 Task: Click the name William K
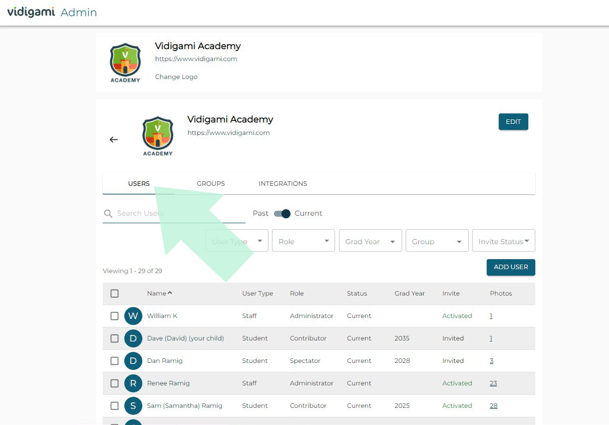(162, 316)
